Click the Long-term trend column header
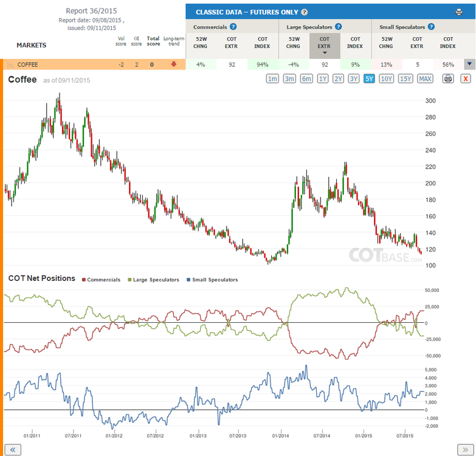 (x=174, y=41)
